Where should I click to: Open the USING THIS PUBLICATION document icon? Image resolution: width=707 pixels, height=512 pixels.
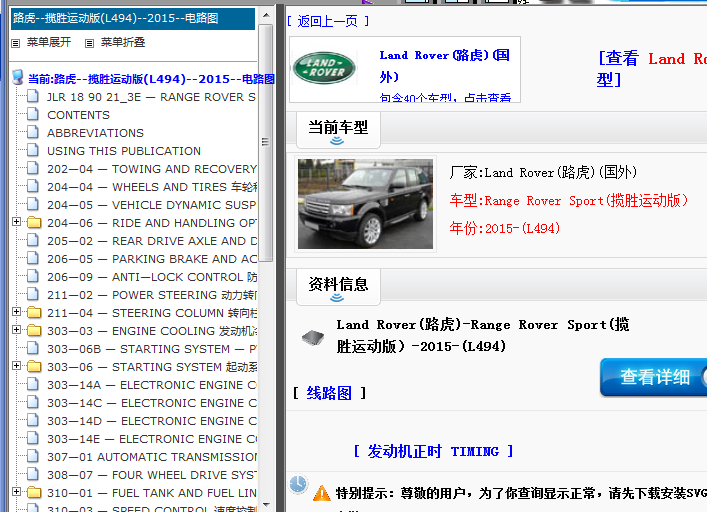tap(32, 150)
